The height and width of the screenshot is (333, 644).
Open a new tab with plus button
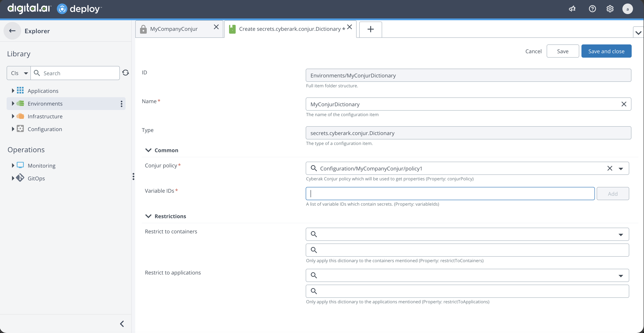pyautogui.click(x=370, y=29)
